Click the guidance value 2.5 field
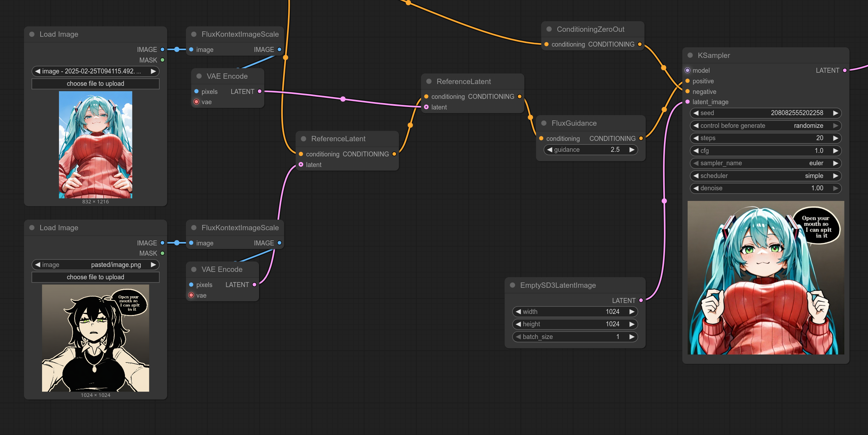This screenshot has height=435, width=868. click(591, 150)
